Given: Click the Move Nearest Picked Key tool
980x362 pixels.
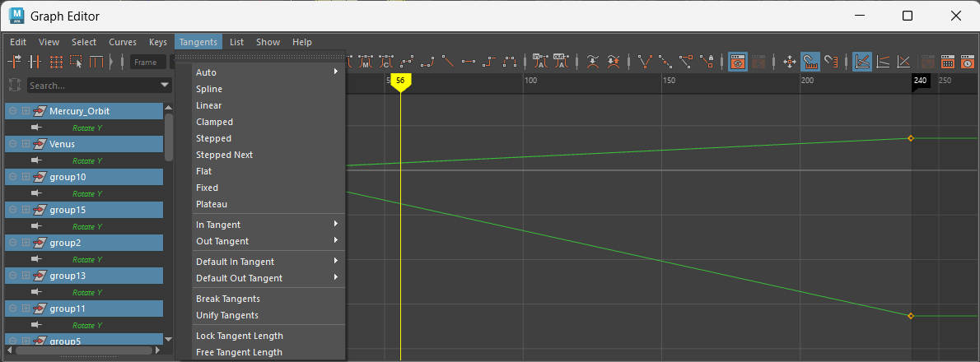Looking at the screenshot, I should pyautogui.click(x=16, y=62).
